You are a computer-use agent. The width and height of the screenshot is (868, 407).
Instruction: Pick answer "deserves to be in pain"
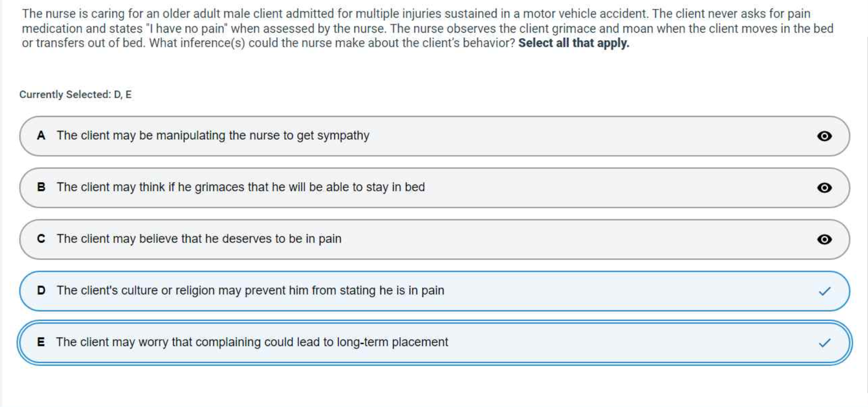tap(199, 238)
